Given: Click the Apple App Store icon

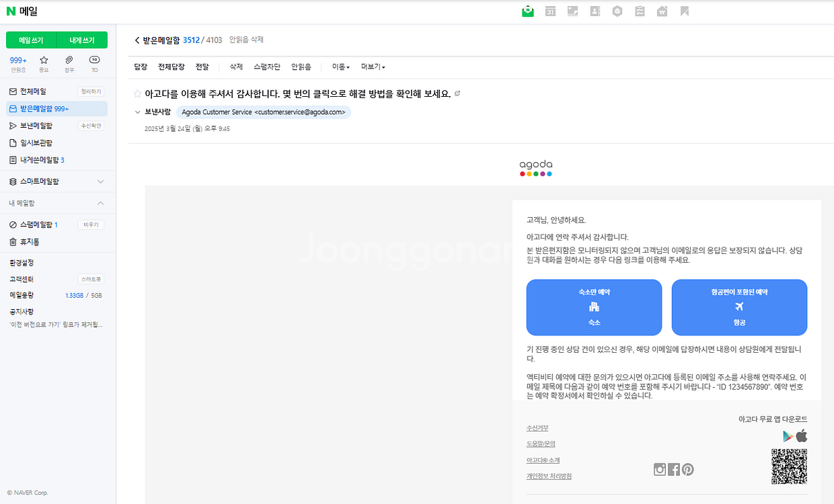Looking at the screenshot, I should (802, 435).
